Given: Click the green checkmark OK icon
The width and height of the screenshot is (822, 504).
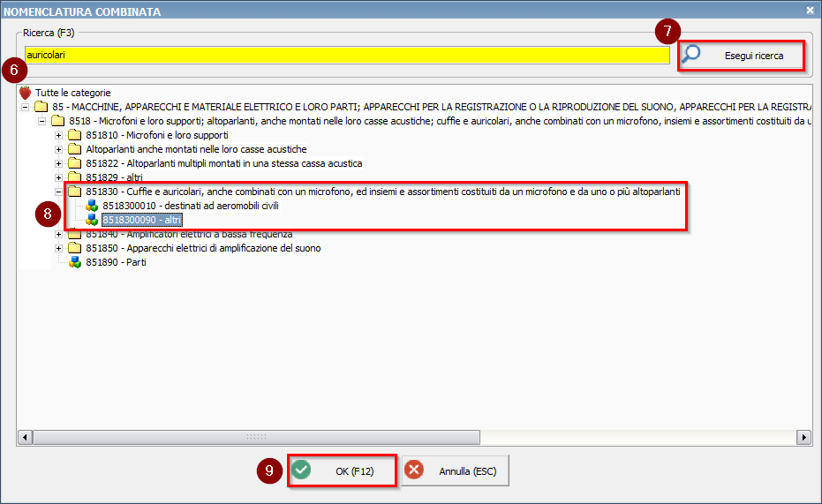Looking at the screenshot, I should click(x=302, y=470).
